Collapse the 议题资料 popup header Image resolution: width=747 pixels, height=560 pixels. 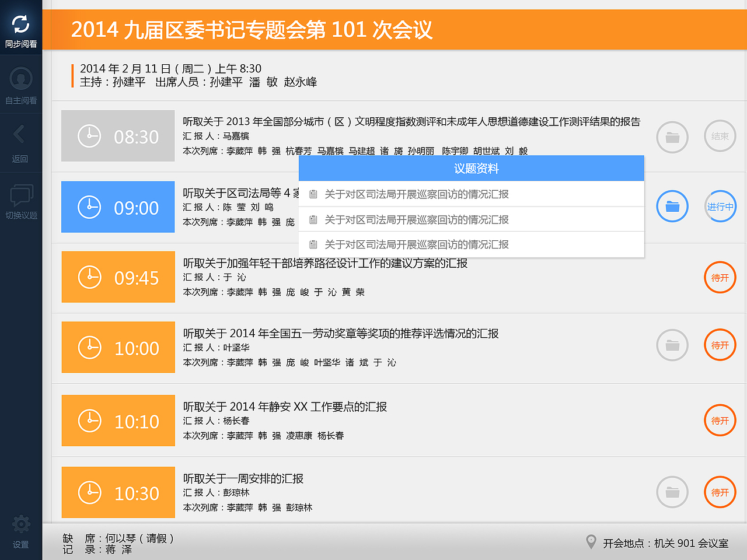[472, 168]
